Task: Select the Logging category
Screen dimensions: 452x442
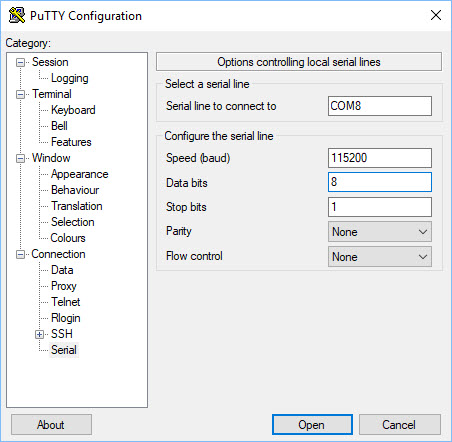Action: pos(70,78)
